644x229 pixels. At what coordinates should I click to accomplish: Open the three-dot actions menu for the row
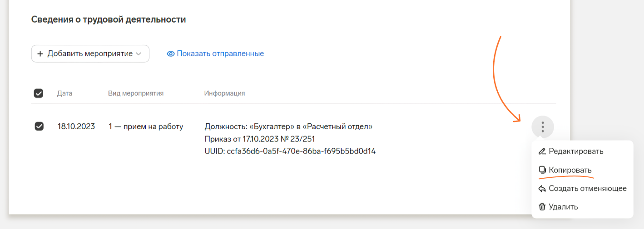pos(542,127)
